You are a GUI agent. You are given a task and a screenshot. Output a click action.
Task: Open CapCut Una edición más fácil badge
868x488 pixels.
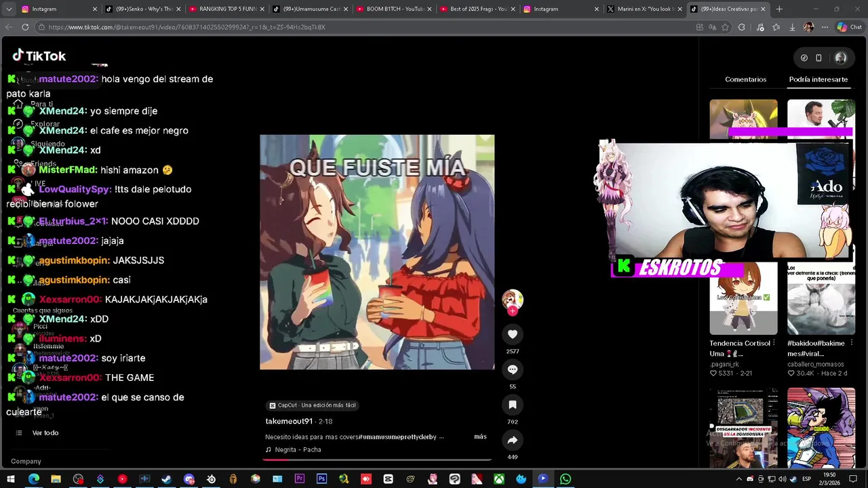(312, 405)
